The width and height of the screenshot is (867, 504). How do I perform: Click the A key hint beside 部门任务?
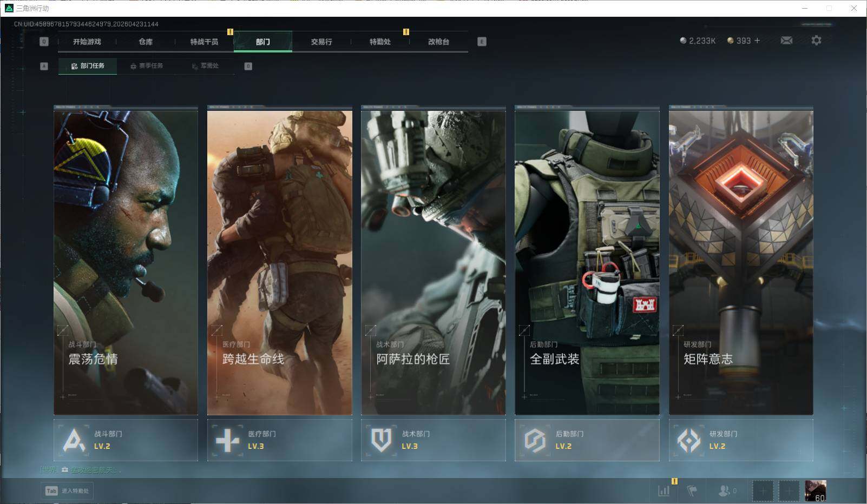click(x=44, y=66)
